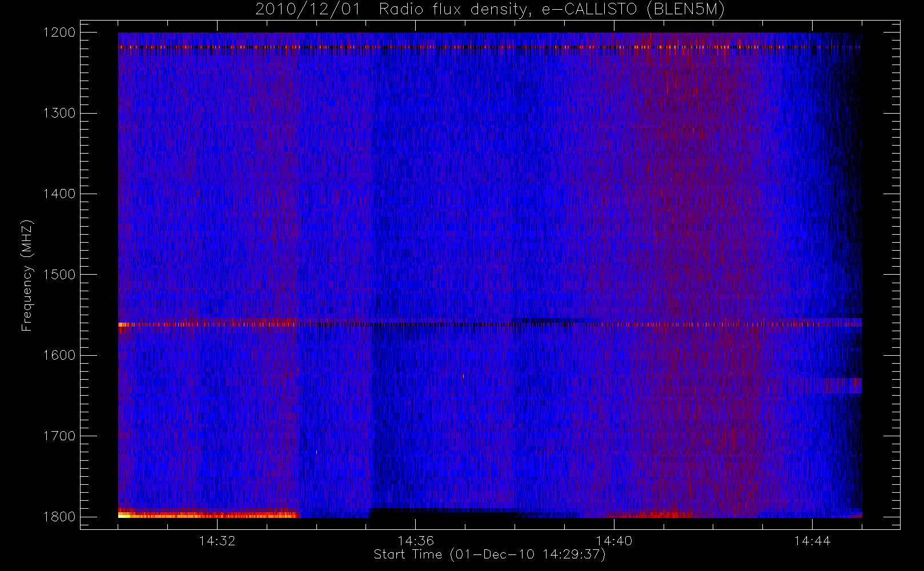The height and width of the screenshot is (571, 924).
Task: Click the 1500 frequency tick label
Action: click(x=59, y=275)
